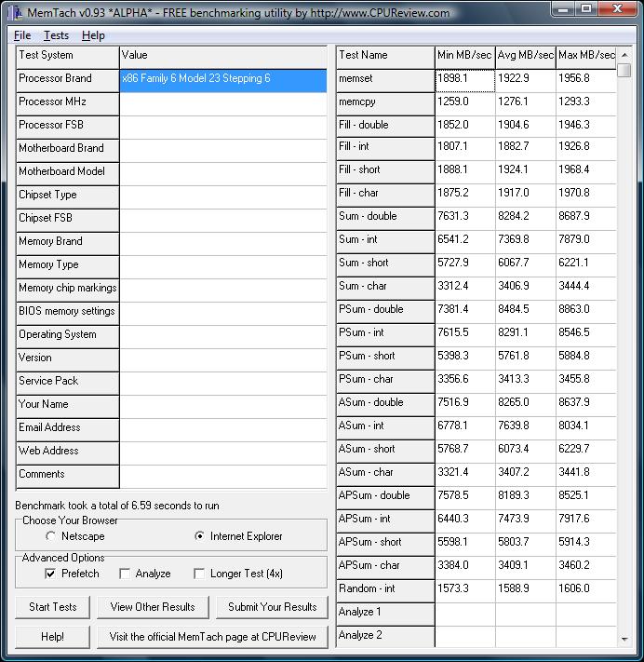
Task: Click the Random - int min value 1573.3
Action: [465, 591]
